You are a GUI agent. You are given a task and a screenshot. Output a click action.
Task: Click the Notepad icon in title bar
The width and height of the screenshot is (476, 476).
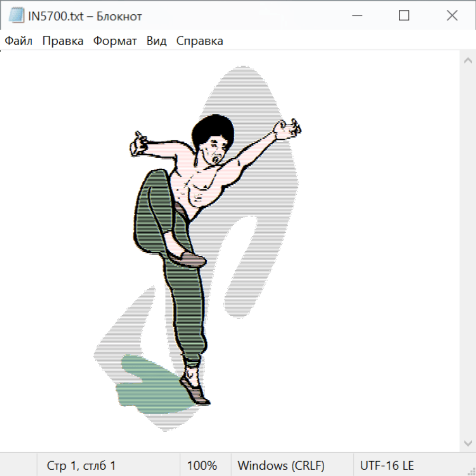click(x=16, y=16)
